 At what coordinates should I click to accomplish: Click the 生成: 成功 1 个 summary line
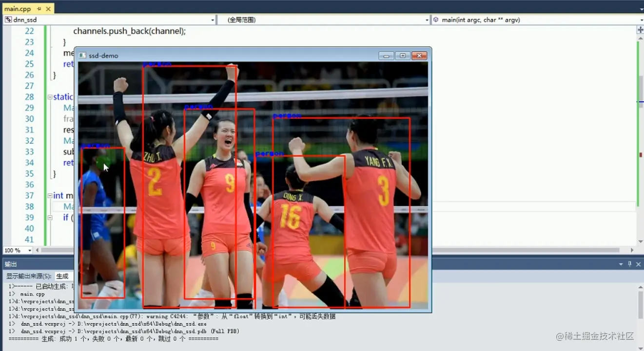[x=113, y=339]
